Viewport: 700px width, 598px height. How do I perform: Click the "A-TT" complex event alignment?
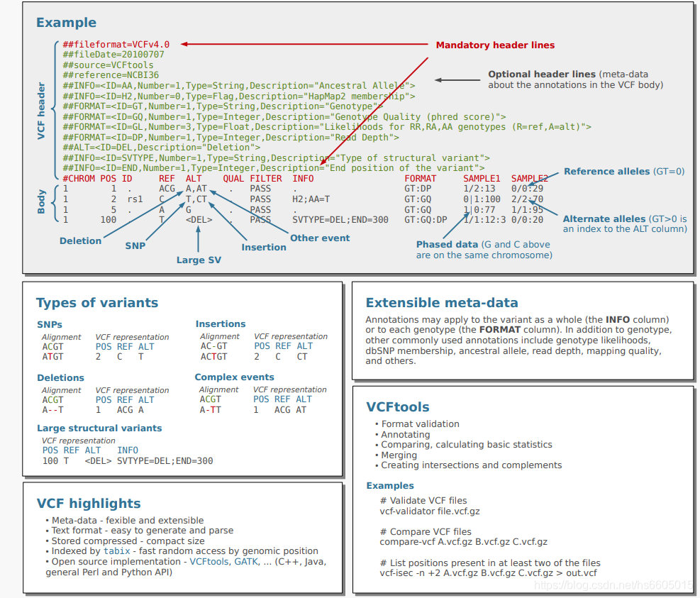tap(210, 410)
